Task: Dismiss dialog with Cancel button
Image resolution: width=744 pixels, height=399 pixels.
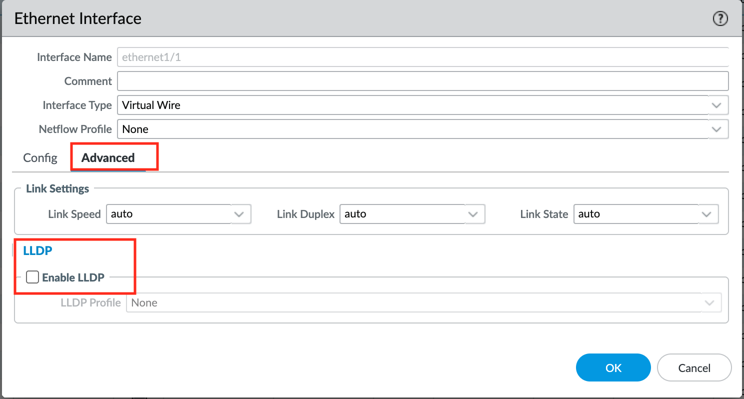Action: tap(694, 368)
